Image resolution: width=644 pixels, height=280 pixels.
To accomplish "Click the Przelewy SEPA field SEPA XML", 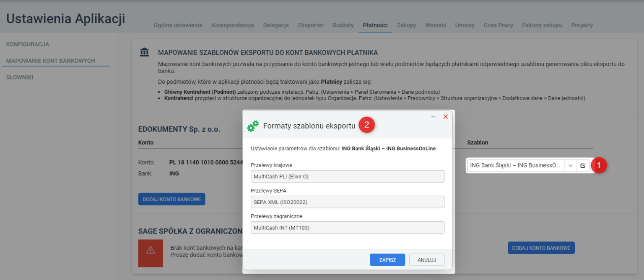I will (x=347, y=202).
